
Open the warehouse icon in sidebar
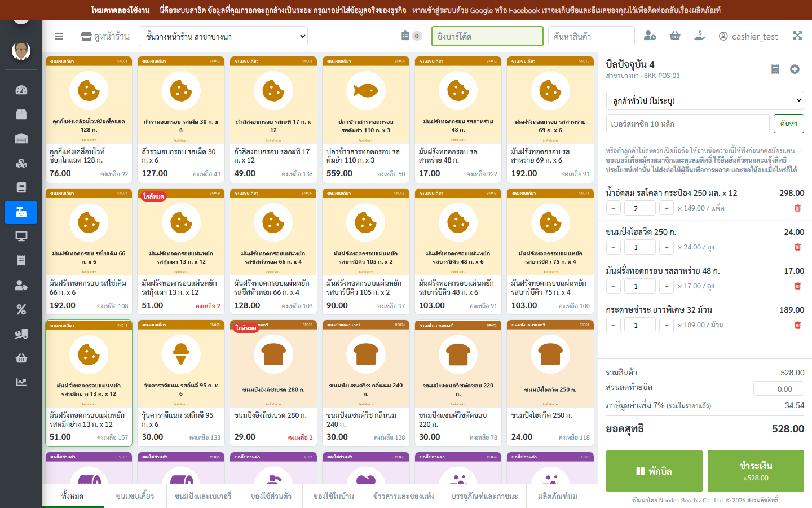(21, 139)
